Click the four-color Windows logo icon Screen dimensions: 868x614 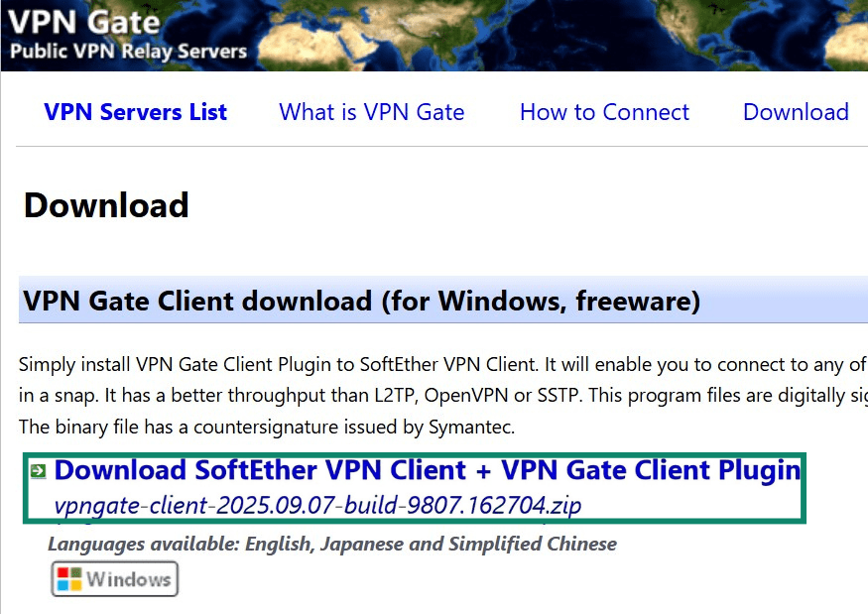click(69, 579)
